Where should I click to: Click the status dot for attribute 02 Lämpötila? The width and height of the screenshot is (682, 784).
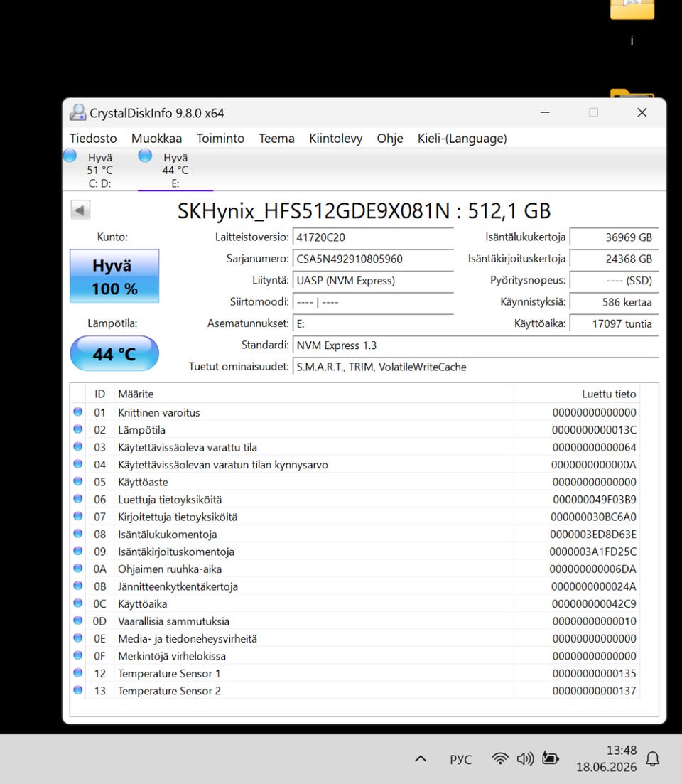[78, 429]
